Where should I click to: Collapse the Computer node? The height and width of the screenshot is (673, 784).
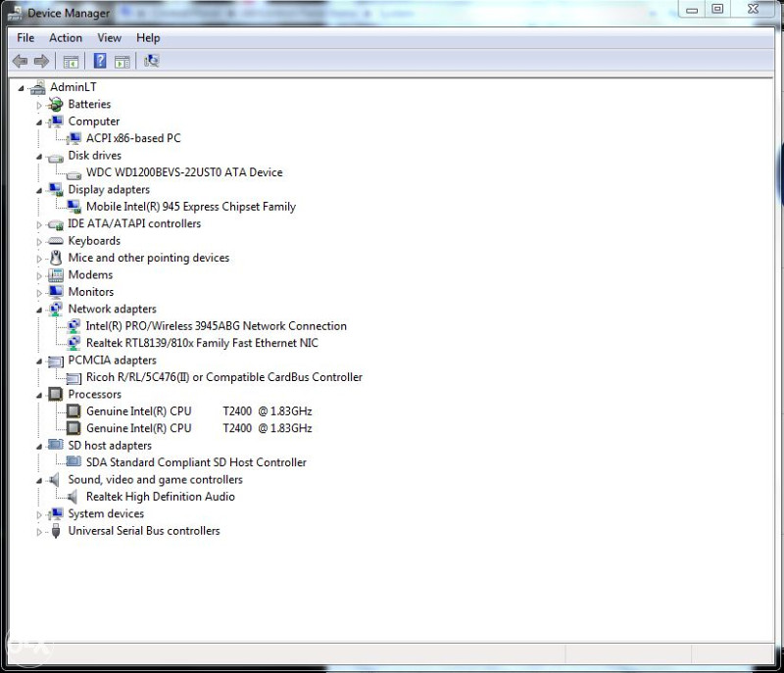[x=39, y=122]
